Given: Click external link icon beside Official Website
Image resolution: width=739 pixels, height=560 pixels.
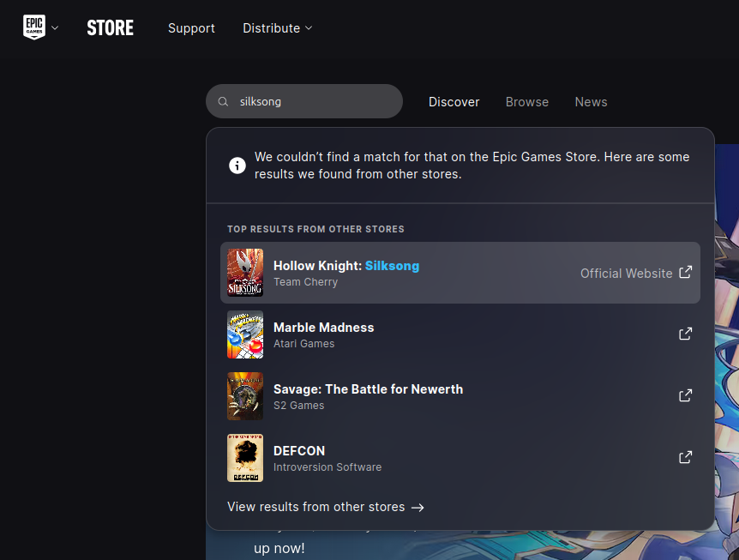Looking at the screenshot, I should click(x=685, y=272).
